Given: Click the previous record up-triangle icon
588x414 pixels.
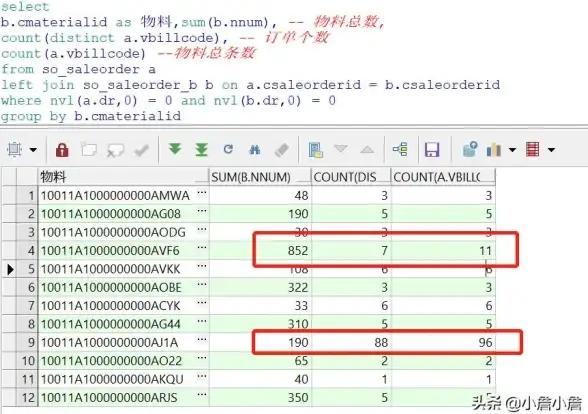Looking at the screenshot, I should click(367, 150).
